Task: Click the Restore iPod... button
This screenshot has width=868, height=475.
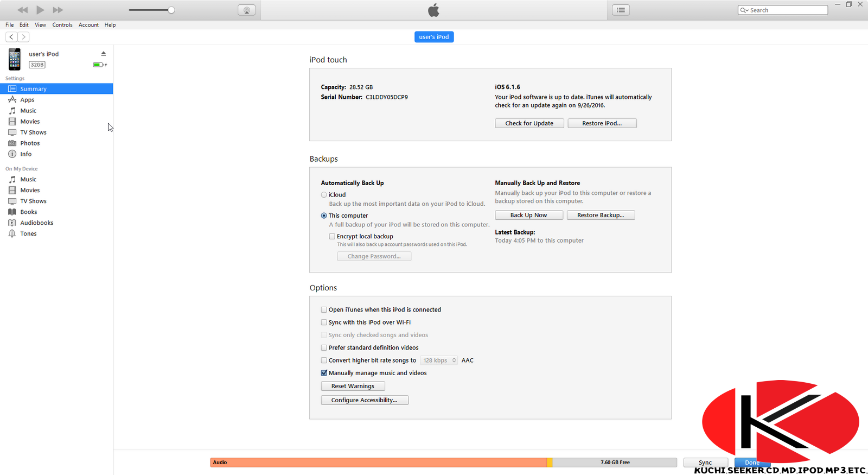Action: tap(602, 123)
